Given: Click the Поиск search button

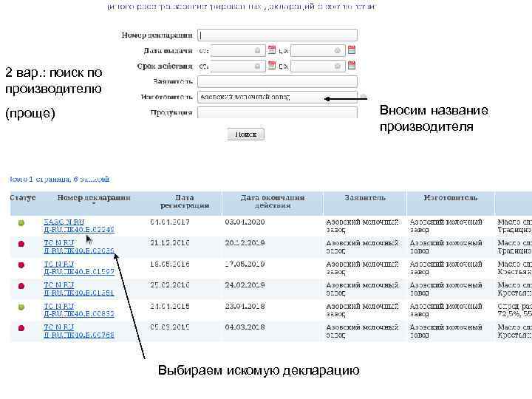Looking at the screenshot, I should 245,134.
